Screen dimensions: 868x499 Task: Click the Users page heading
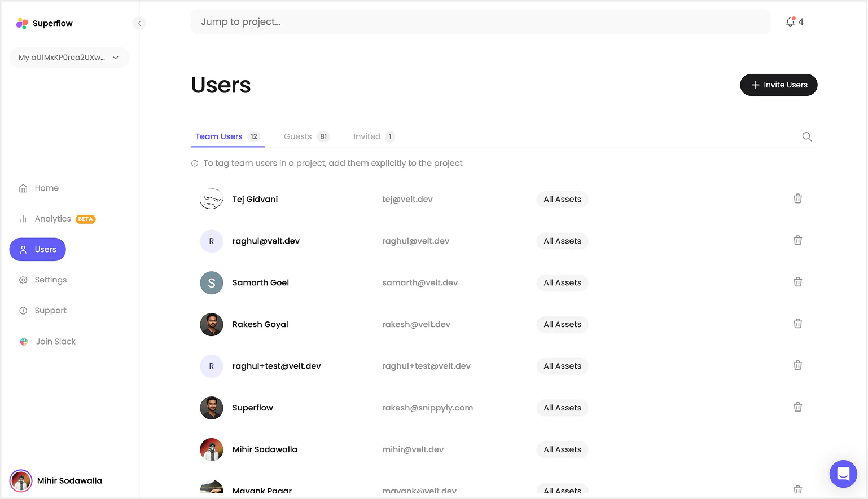(x=221, y=85)
